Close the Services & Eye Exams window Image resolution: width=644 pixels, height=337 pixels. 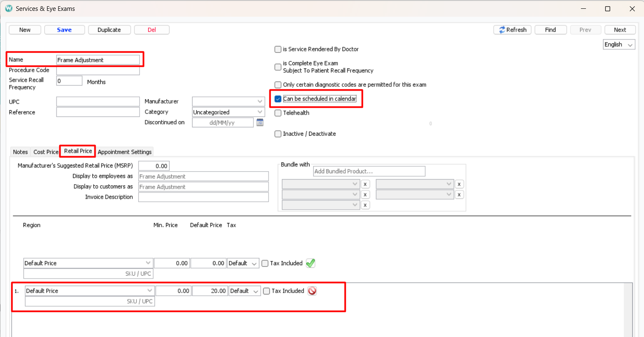632,9
